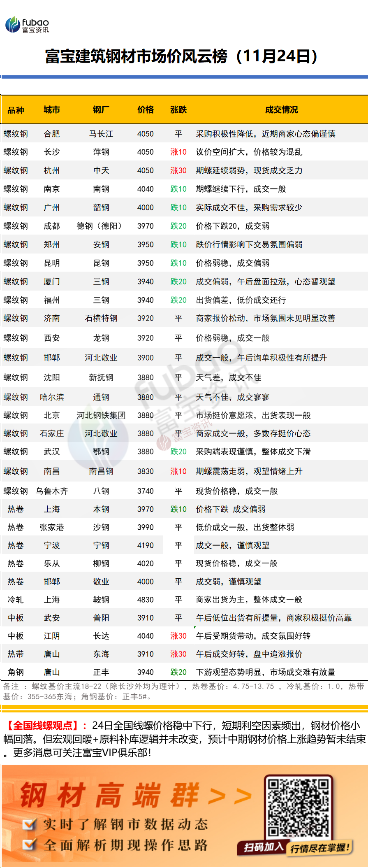The image size is (368, 868).
Task: Click the 角钢 product cell
Action: 16,672
